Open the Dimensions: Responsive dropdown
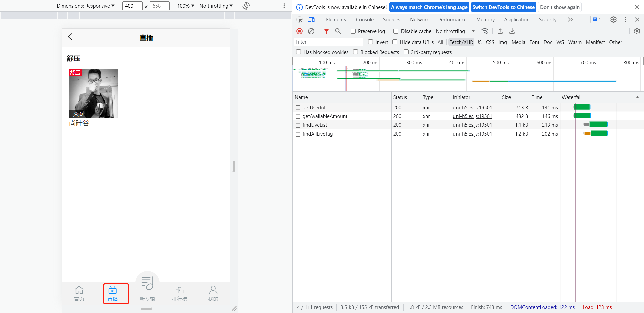Image resolution: width=644 pixels, height=313 pixels. pos(86,6)
